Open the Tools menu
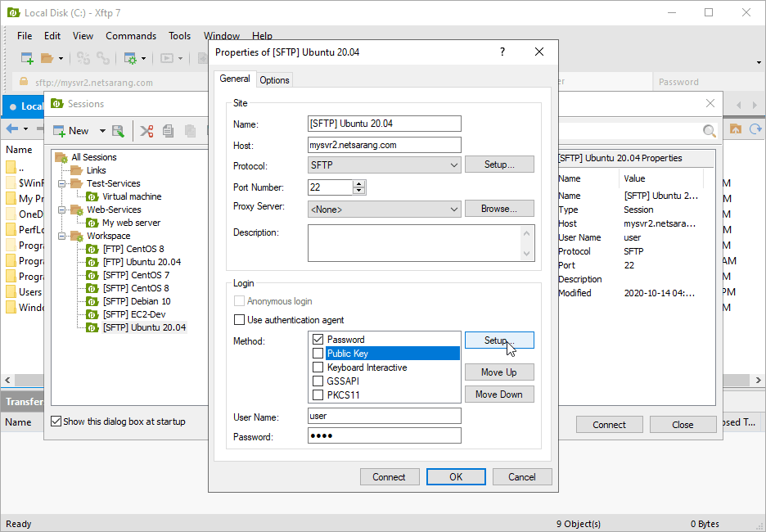The height and width of the screenshot is (532, 766). 180,36
